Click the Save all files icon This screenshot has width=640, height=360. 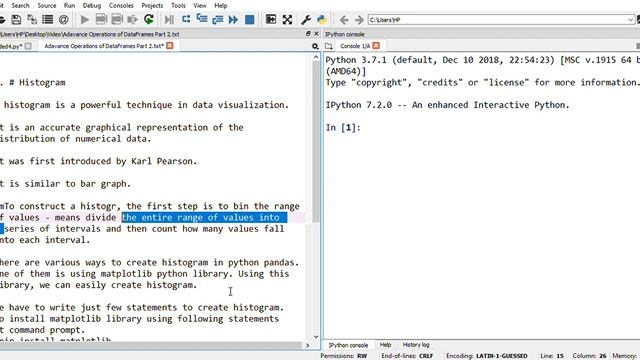click(x=32, y=19)
